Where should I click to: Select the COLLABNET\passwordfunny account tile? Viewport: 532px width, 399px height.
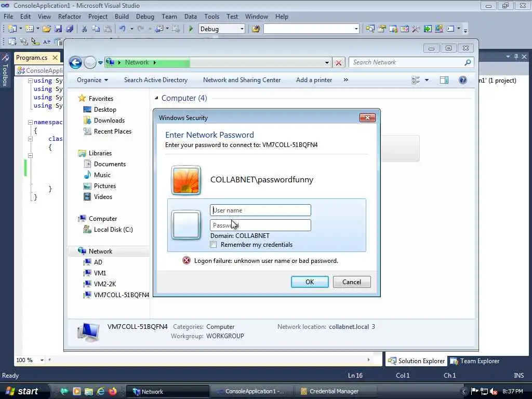(x=267, y=180)
